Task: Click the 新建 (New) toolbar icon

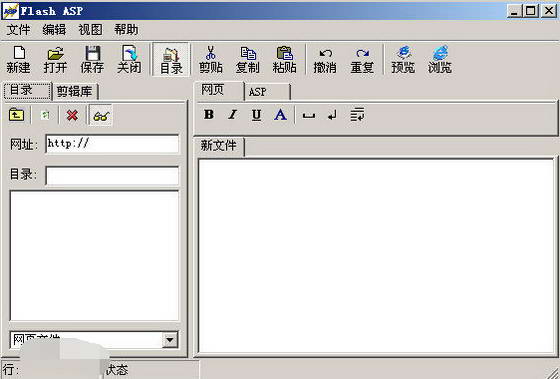Action: 19,59
